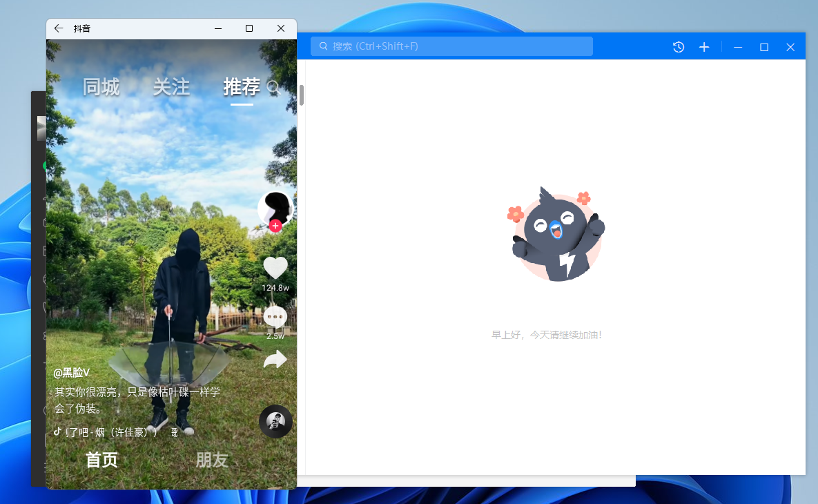Maximize the blue-titled window
This screenshot has width=818, height=504.
tap(764, 47)
